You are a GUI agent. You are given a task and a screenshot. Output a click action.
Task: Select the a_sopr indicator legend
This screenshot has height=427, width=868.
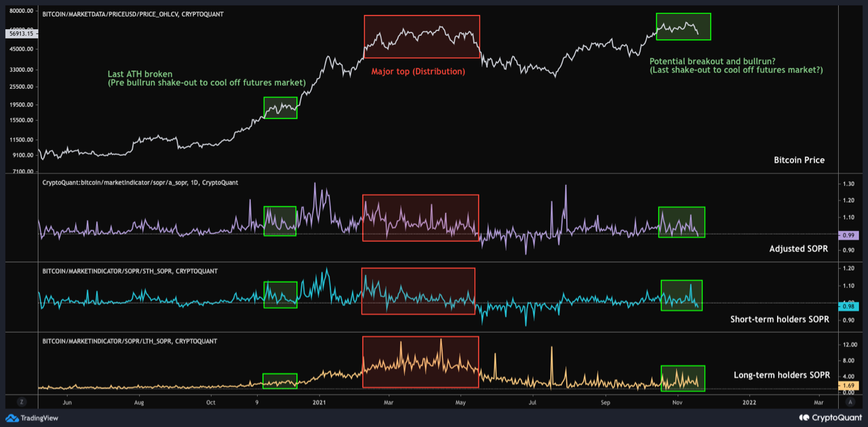(x=140, y=182)
